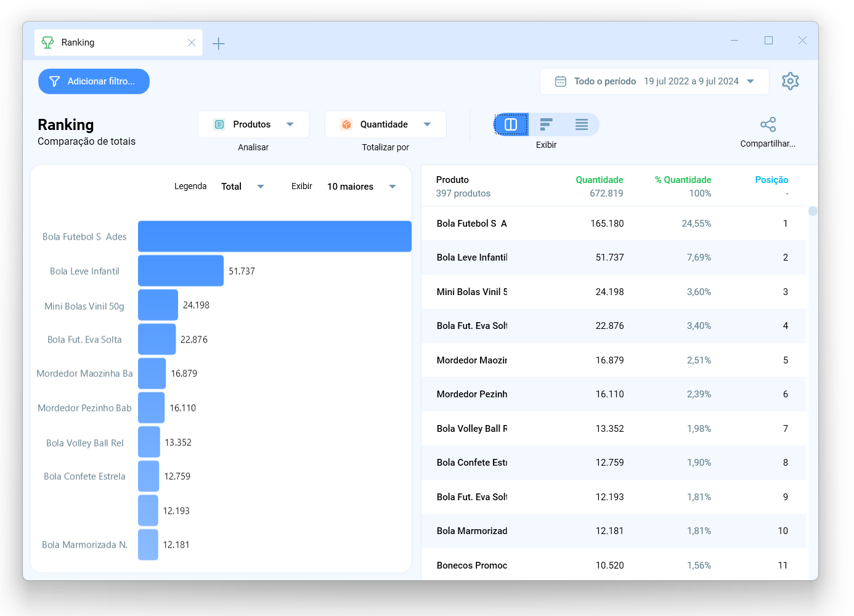Click the Compartilhar label
This screenshot has width=854, height=616.
(x=768, y=144)
